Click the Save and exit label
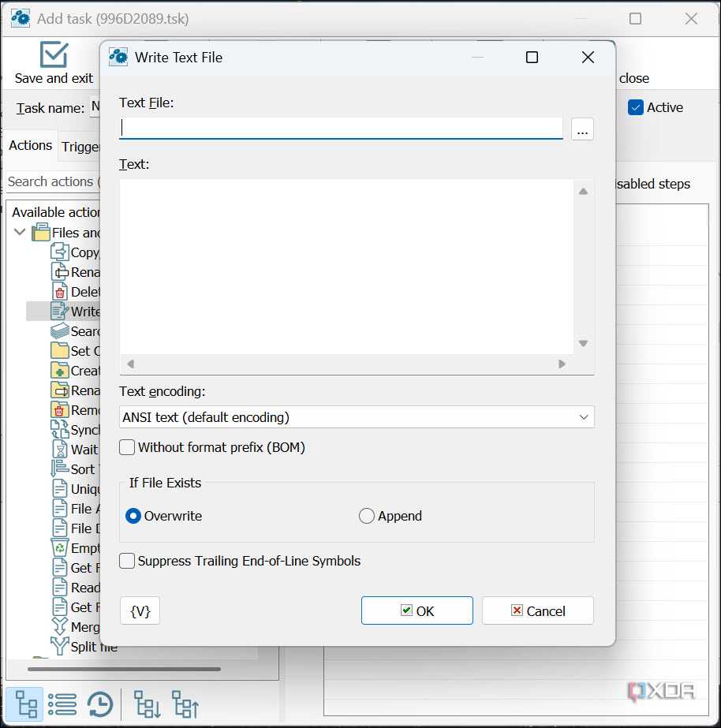 point(54,78)
